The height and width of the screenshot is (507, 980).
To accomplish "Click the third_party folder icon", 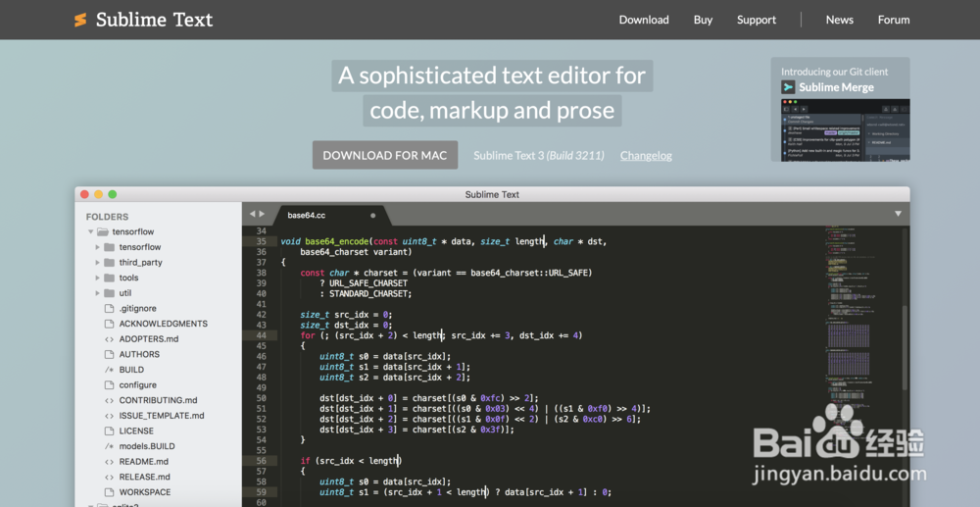I will (109, 263).
